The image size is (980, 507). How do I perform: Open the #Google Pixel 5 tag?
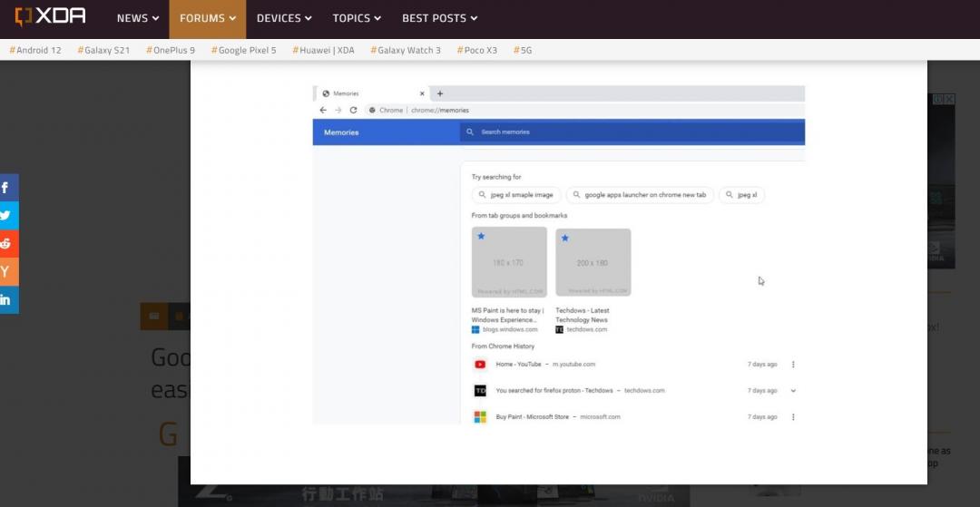(x=244, y=50)
